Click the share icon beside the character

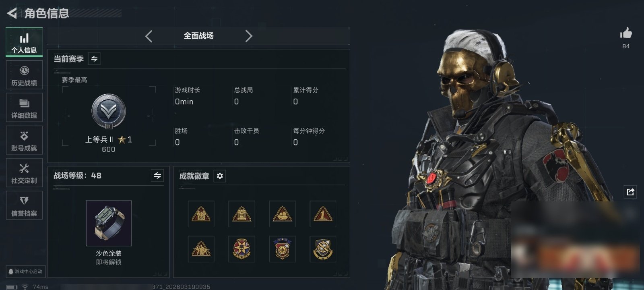tap(630, 192)
